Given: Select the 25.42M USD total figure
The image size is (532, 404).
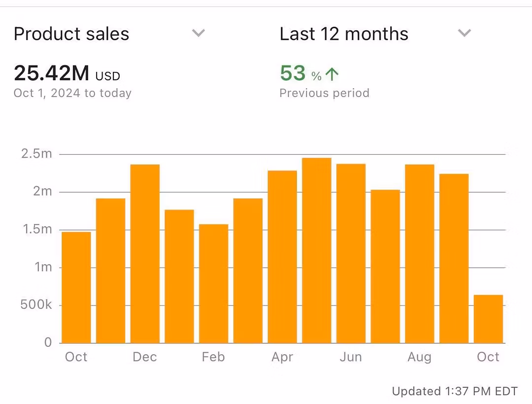Looking at the screenshot, I should click(66, 74).
